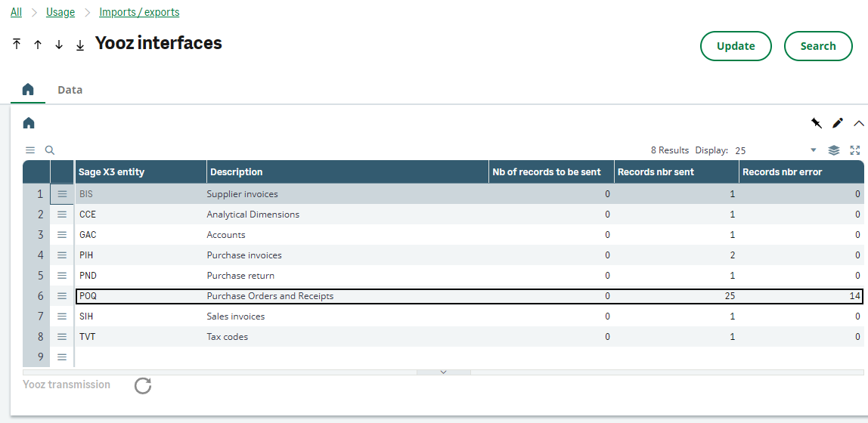The width and height of the screenshot is (868, 423).
Task: Open Imports / exports breadcrumb link
Action: point(139,12)
